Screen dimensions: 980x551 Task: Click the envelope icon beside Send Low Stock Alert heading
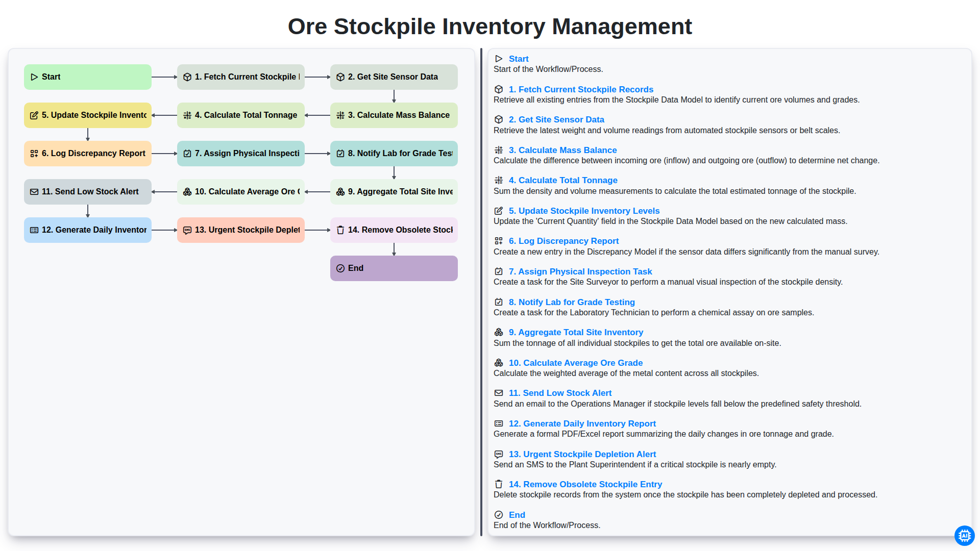(x=499, y=393)
